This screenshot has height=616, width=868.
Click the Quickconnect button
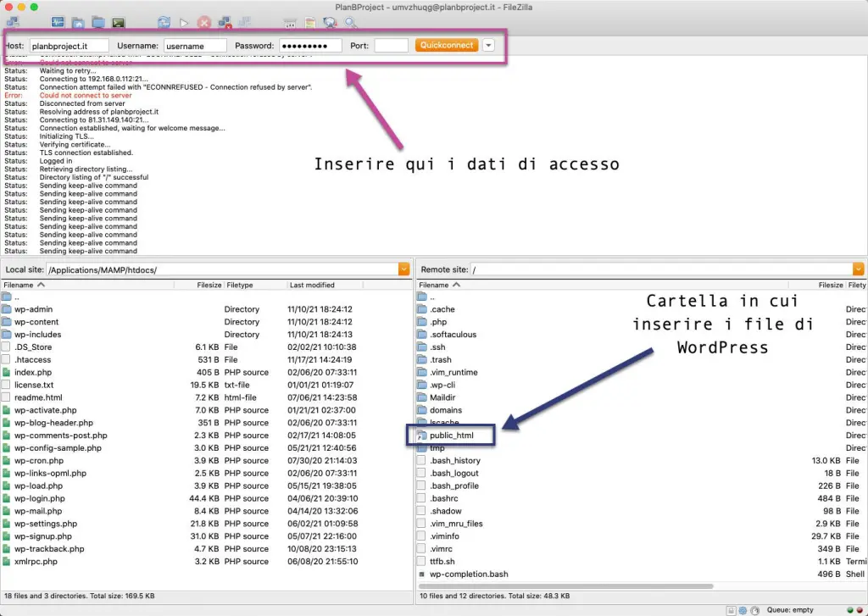click(447, 46)
